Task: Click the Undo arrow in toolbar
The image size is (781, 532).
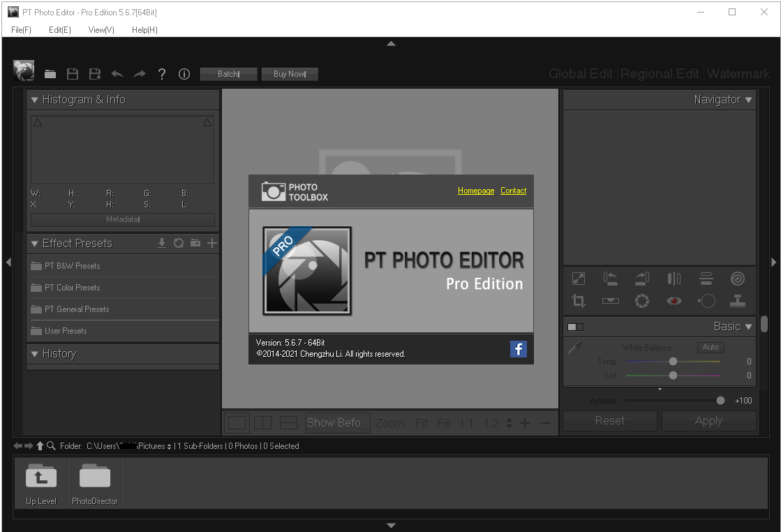Action: [x=117, y=74]
